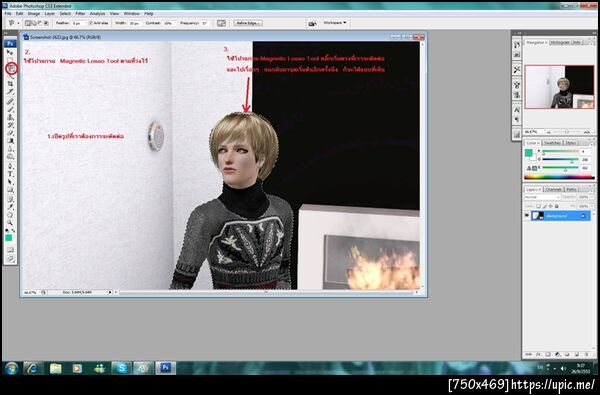Screen dimensions: 600x395
Task: Select the Crop tool
Action: (x=10, y=84)
